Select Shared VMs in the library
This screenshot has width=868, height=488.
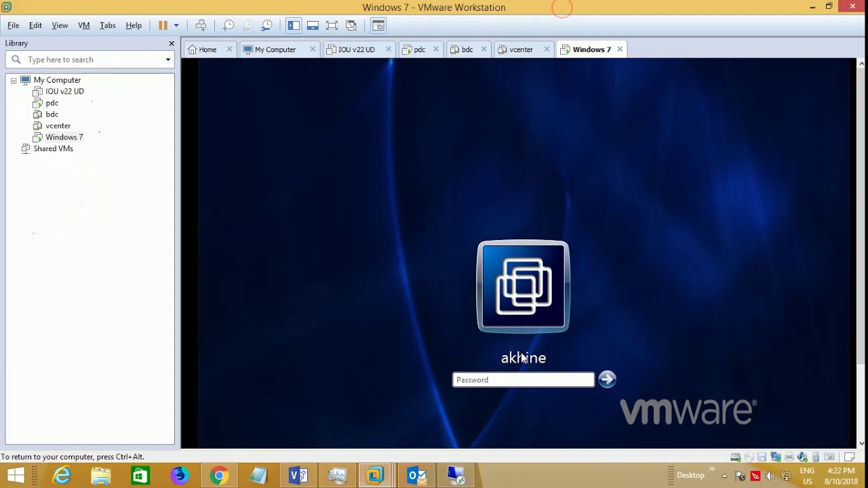pos(53,148)
